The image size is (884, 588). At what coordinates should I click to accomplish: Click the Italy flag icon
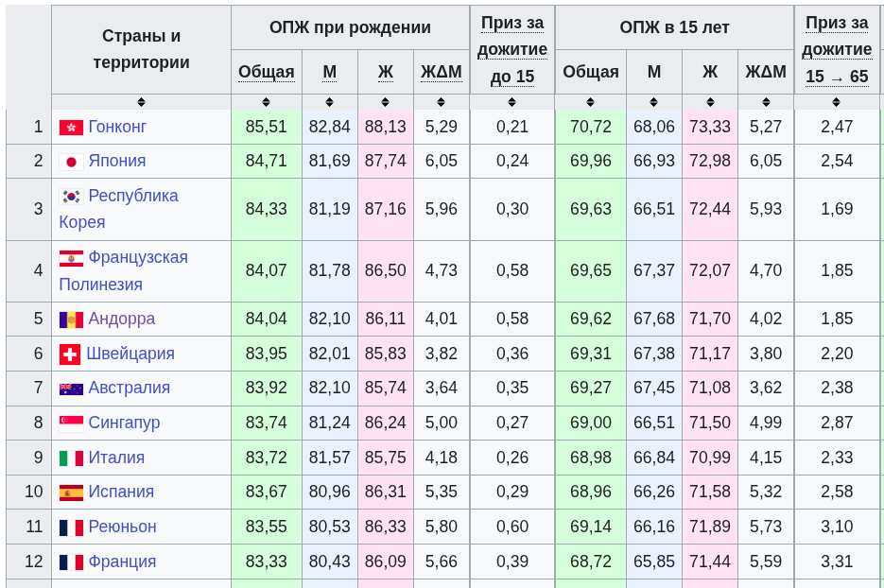tap(71, 458)
